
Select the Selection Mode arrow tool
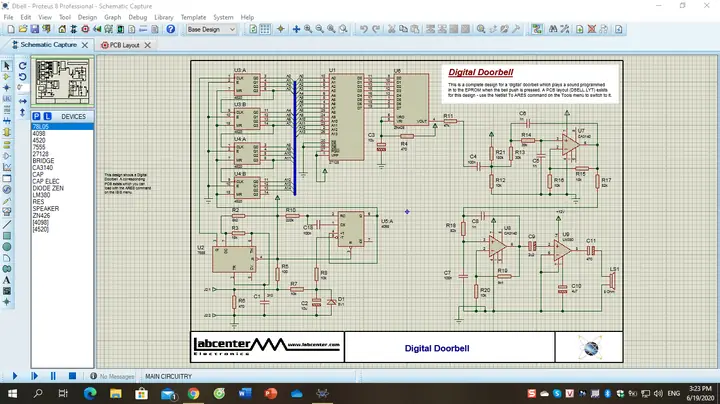[x=7, y=66]
